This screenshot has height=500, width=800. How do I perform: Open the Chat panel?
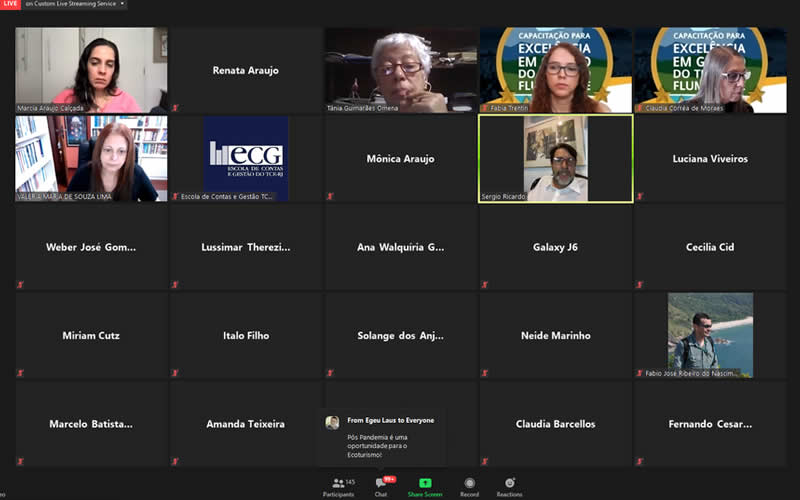pos(381,486)
